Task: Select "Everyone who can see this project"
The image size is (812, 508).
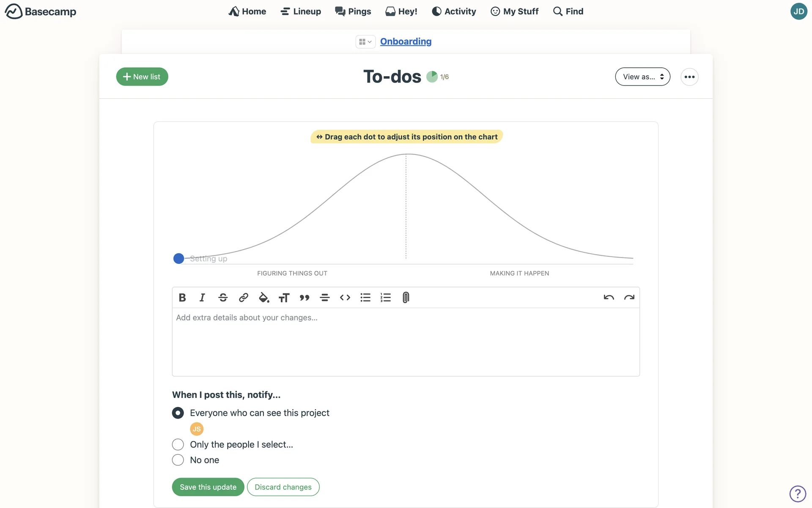Action: pyautogui.click(x=178, y=413)
